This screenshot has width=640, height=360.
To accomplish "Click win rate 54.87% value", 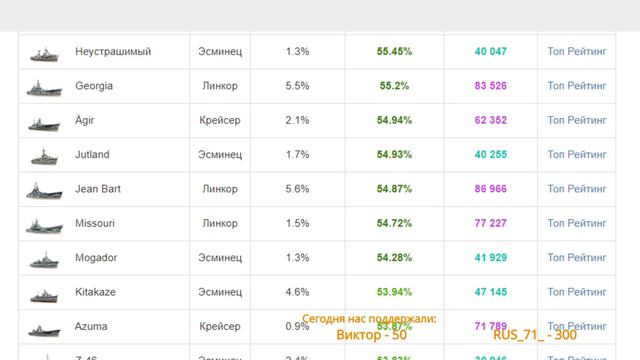I will pyautogui.click(x=394, y=189).
